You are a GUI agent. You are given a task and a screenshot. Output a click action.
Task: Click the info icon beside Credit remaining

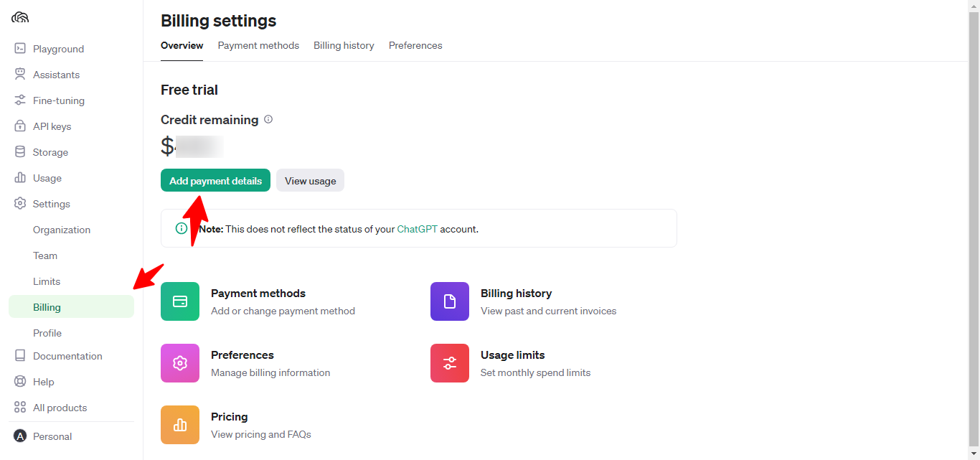(268, 120)
